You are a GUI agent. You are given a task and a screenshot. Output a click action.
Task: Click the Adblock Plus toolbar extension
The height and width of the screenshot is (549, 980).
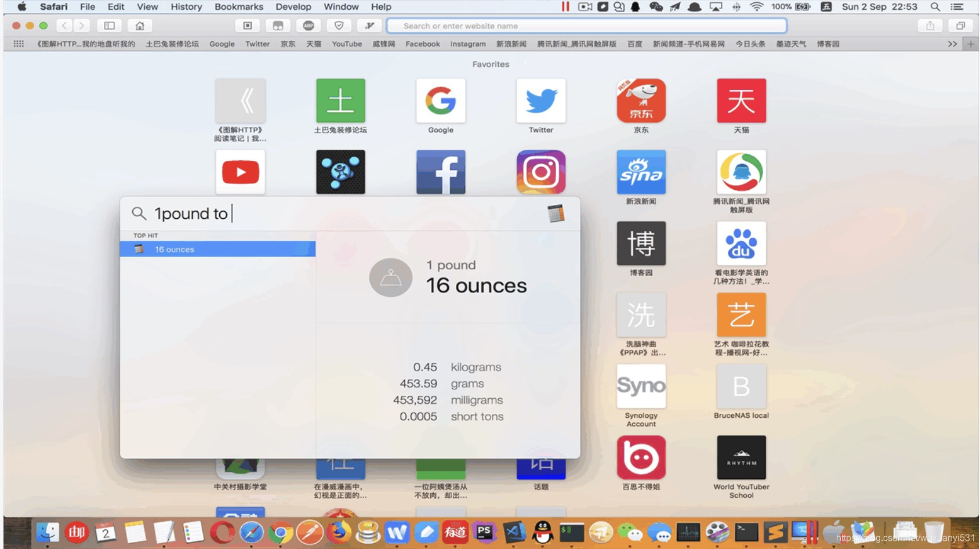tap(308, 26)
